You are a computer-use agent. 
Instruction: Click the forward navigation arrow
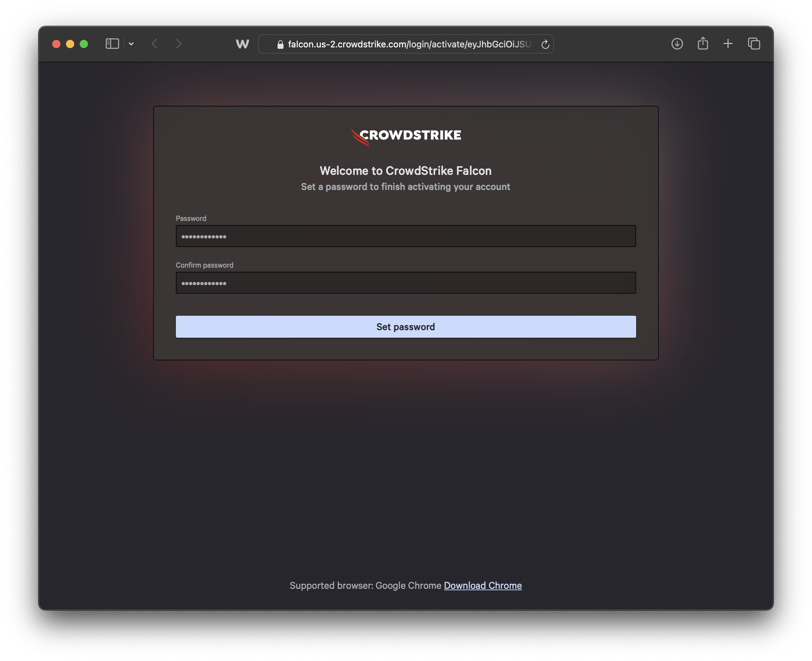(179, 44)
